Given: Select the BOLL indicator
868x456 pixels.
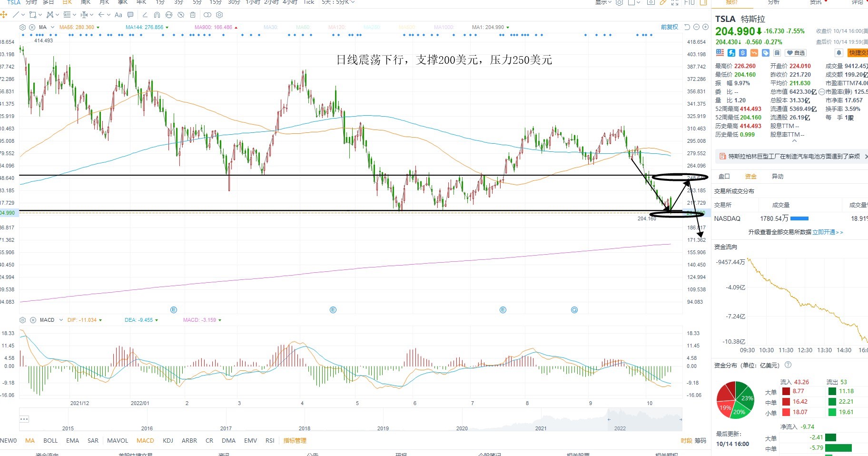Looking at the screenshot, I should tap(50, 441).
